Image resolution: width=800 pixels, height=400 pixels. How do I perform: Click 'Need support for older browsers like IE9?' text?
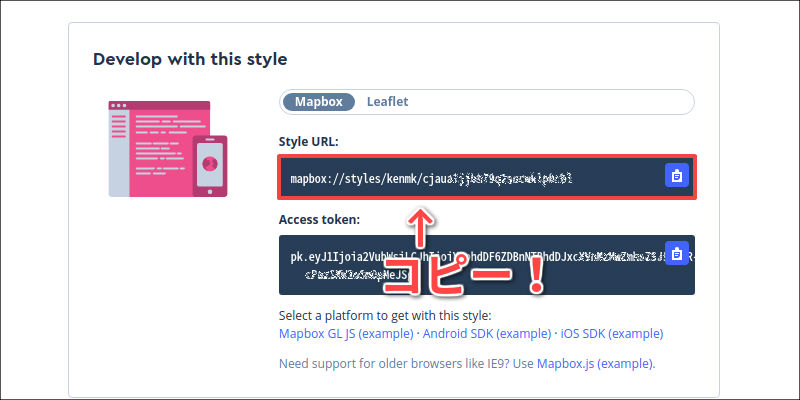394,364
